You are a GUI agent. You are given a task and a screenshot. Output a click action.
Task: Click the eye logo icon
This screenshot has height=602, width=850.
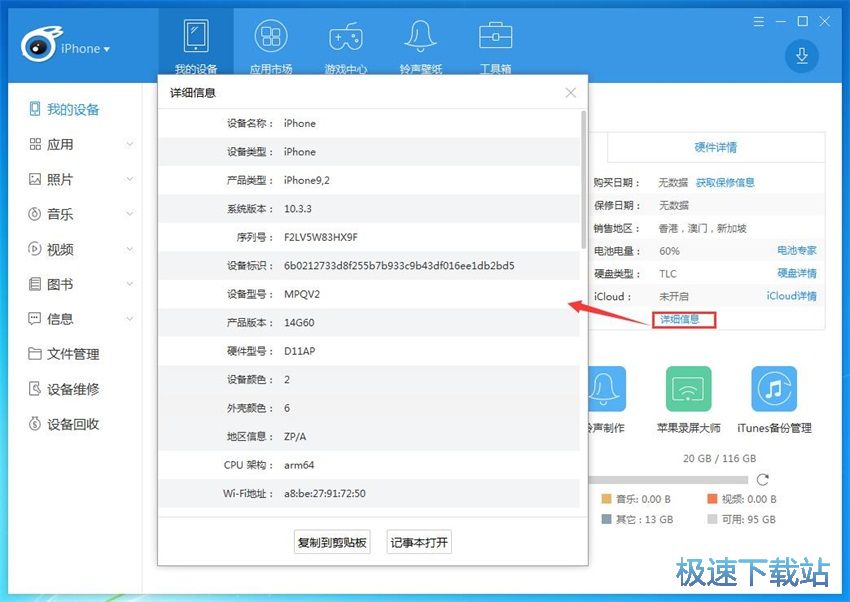click(x=40, y=46)
